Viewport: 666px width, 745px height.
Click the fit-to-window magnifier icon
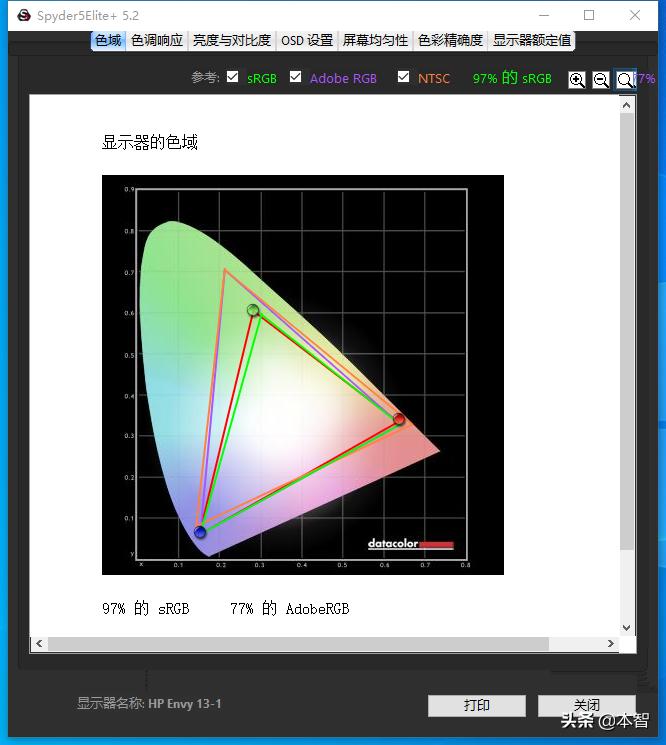tap(624, 80)
